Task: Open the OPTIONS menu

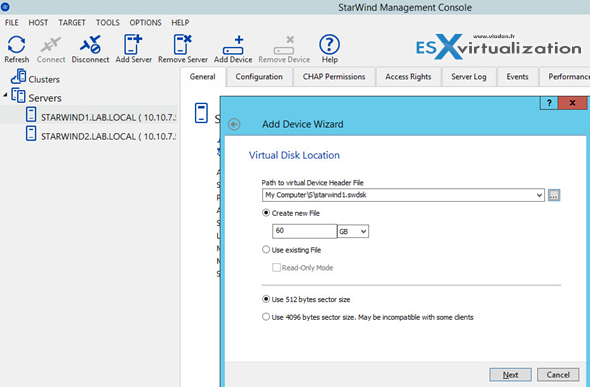Action: point(145,23)
